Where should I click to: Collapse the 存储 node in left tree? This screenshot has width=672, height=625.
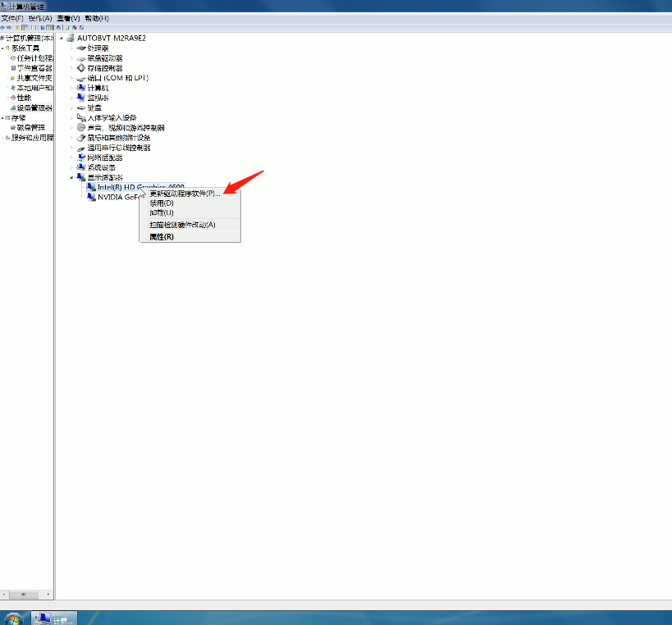click(x=2, y=118)
